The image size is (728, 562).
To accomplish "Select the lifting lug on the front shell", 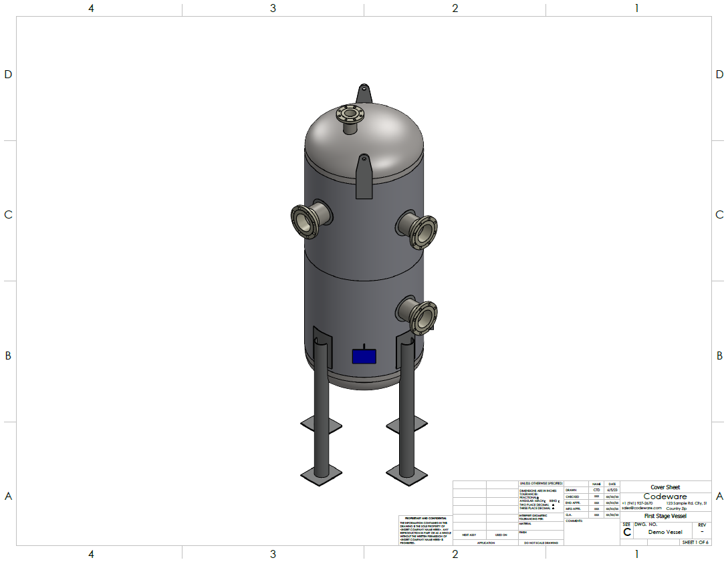I will click(364, 176).
